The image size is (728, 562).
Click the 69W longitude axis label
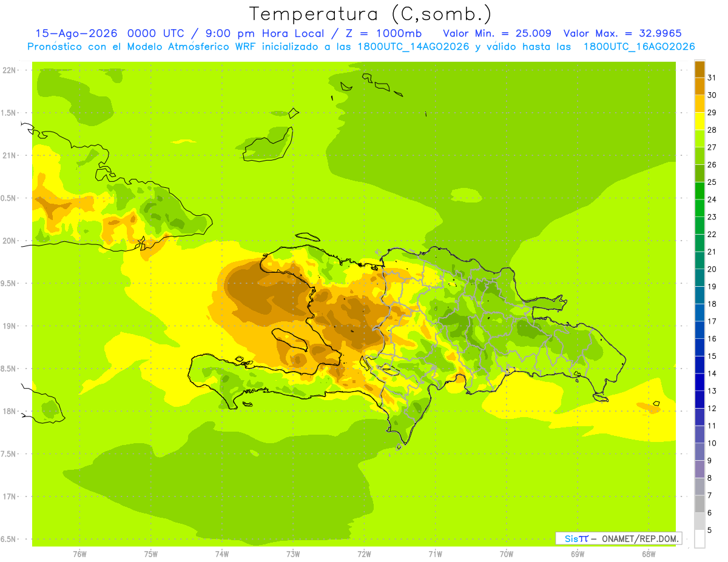pos(578,554)
